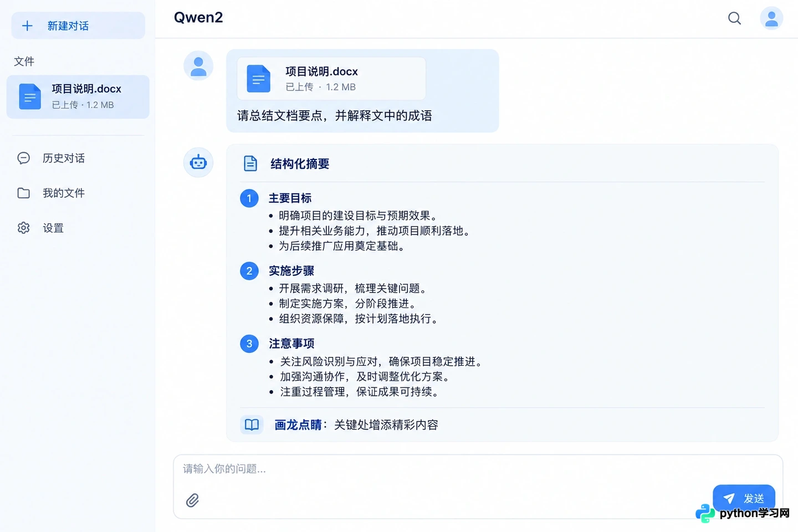Click the plus icon for new chat
Viewport: 798px width, 532px height.
(x=27, y=25)
